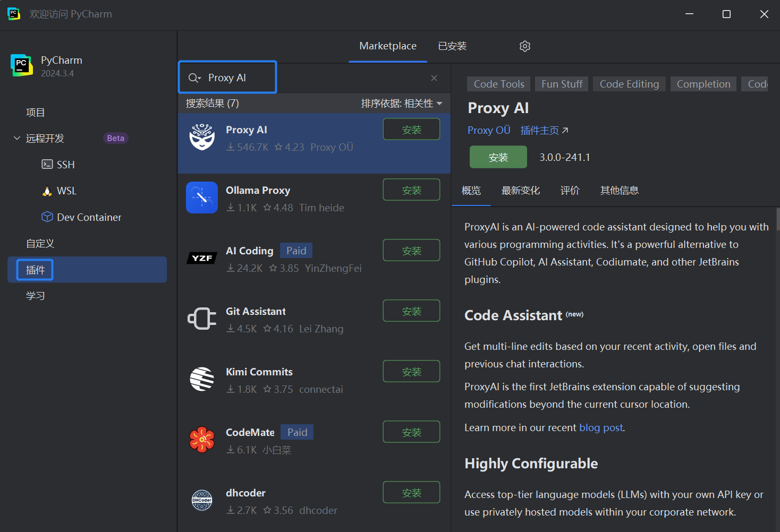Install the Ollama Proxy plugin
Screen dimensions: 780x532
click(x=411, y=190)
